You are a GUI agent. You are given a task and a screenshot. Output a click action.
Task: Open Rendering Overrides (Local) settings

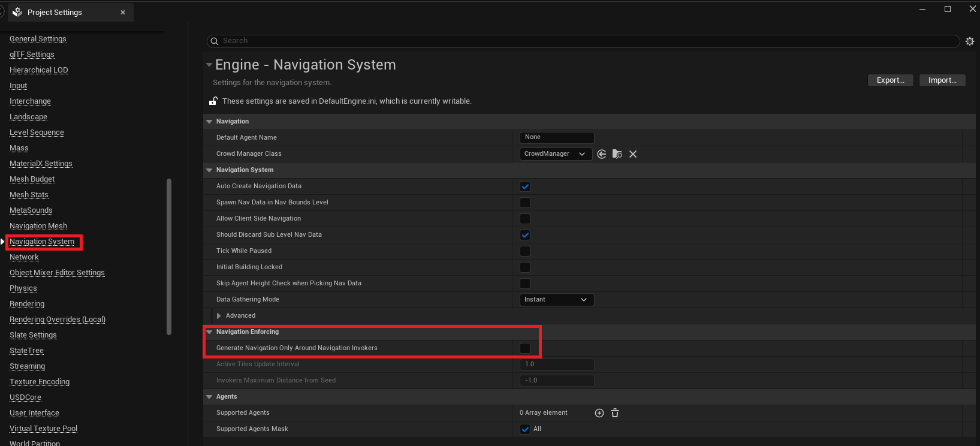58,320
